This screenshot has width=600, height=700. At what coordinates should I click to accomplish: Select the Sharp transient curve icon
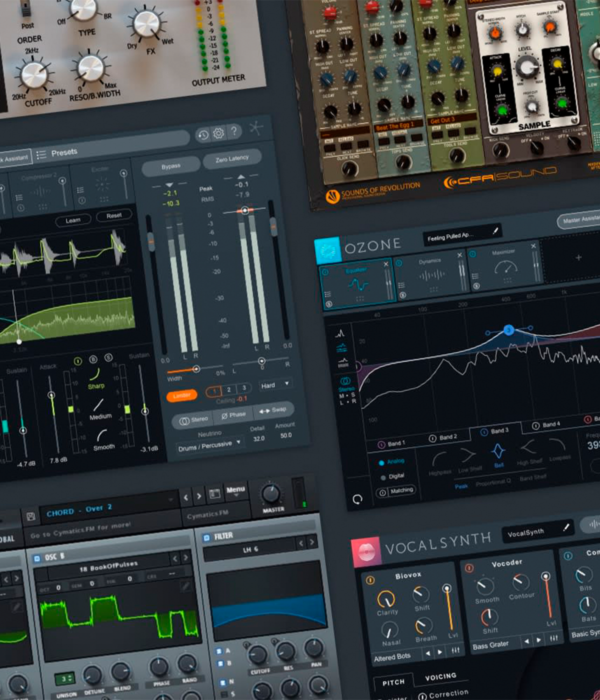94,374
